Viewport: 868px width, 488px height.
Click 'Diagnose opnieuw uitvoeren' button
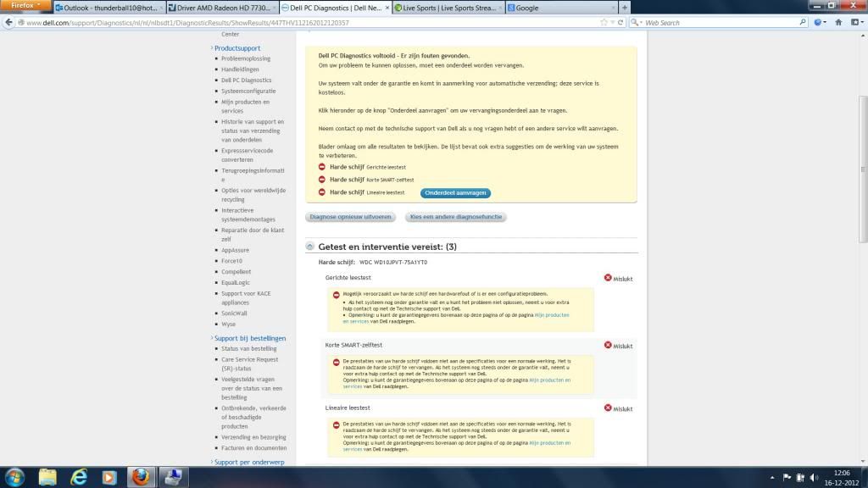click(x=351, y=217)
